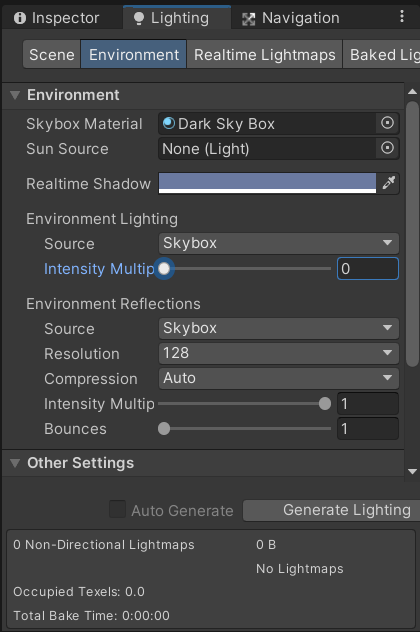This screenshot has height=632, width=420.
Task: Click the Occupied Texels: 0.0 text
Action: pos(79,592)
